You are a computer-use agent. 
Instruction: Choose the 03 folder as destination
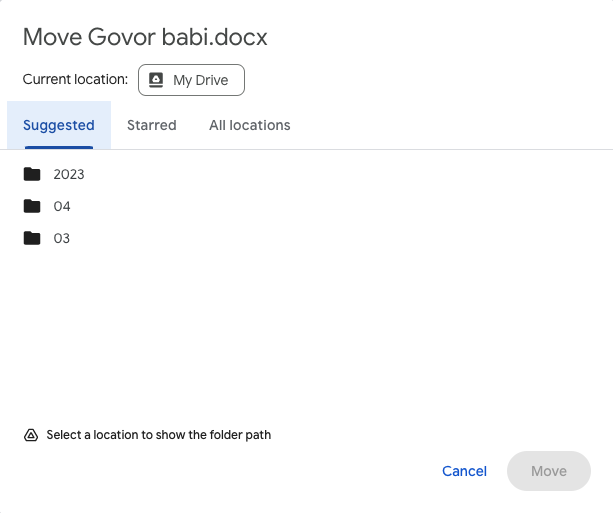click(x=306, y=238)
